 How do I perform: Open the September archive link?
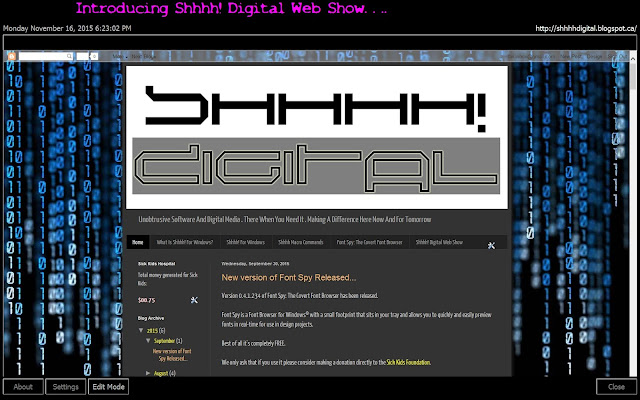tap(164, 341)
